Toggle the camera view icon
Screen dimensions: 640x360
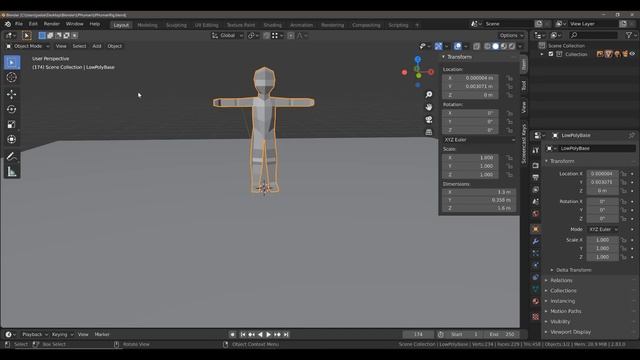[x=429, y=120]
